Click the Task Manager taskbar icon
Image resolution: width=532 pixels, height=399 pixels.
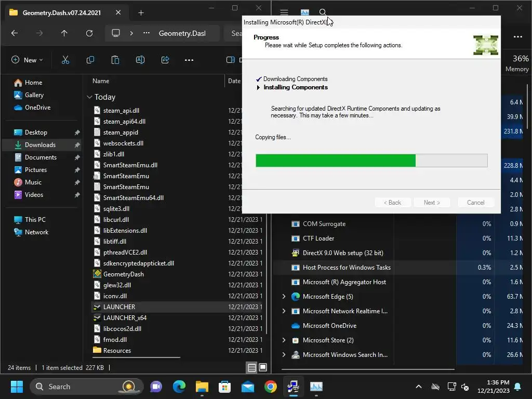(x=316, y=387)
